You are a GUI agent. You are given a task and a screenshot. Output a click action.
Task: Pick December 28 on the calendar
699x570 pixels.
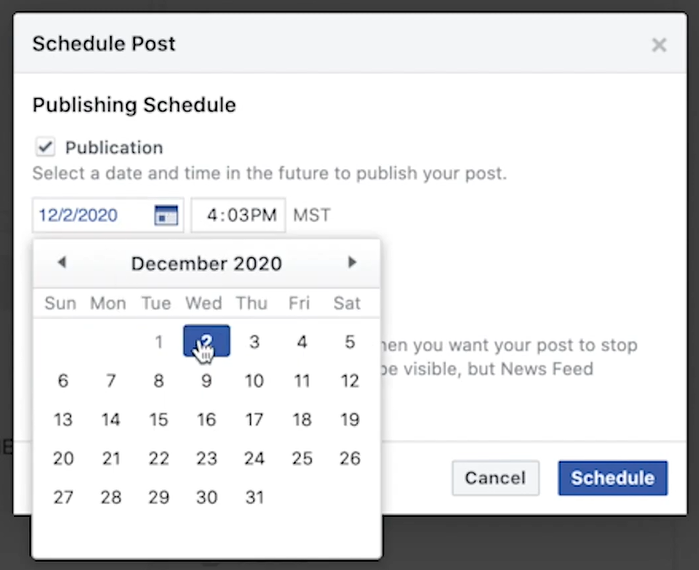[x=111, y=497]
